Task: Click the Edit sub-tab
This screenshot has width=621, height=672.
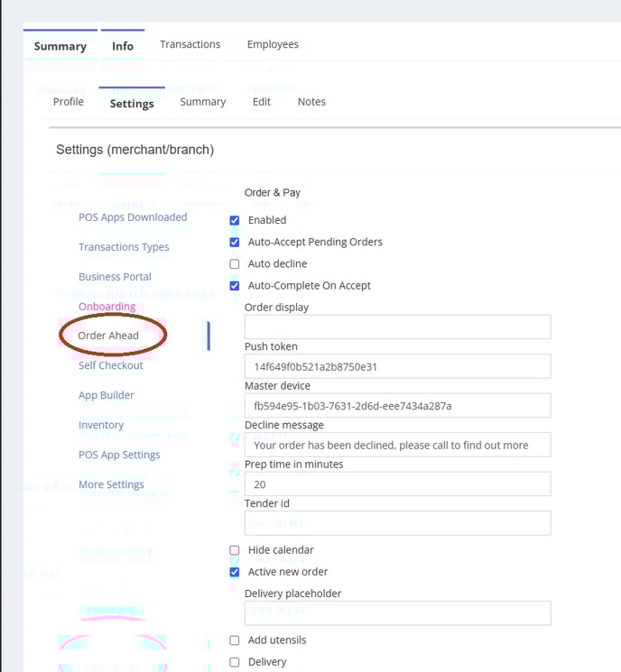Action: click(262, 102)
